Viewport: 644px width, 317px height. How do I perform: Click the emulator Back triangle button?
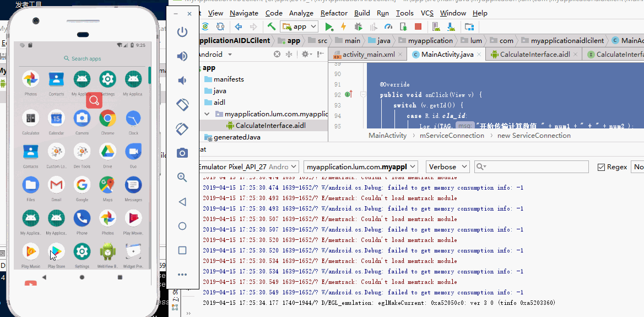coord(182,202)
